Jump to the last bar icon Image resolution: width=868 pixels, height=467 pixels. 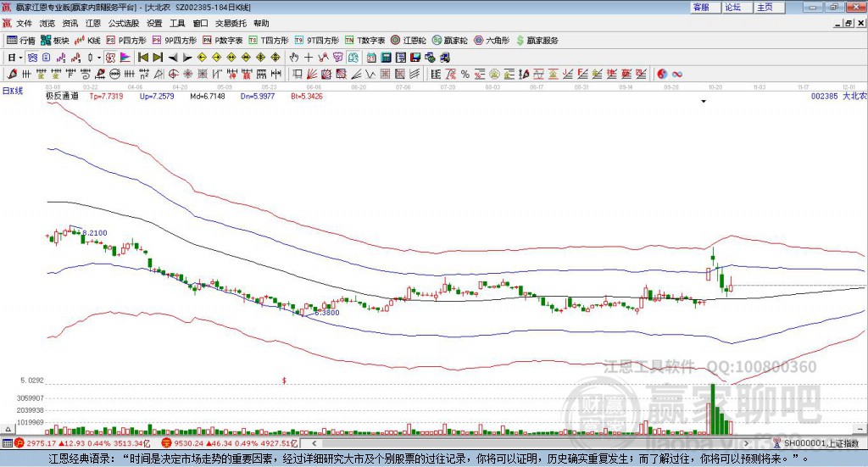pyautogui.click(x=158, y=58)
